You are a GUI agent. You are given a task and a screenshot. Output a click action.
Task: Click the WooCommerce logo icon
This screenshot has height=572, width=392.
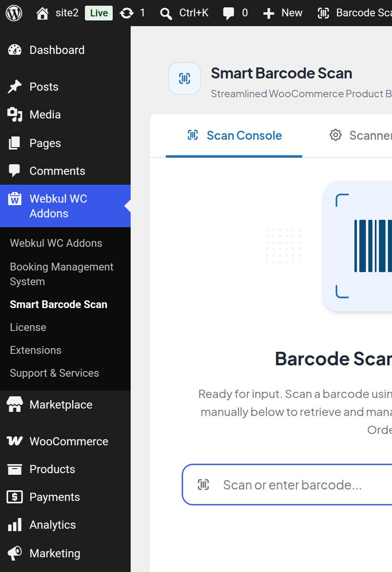click(x=15, y=441)
